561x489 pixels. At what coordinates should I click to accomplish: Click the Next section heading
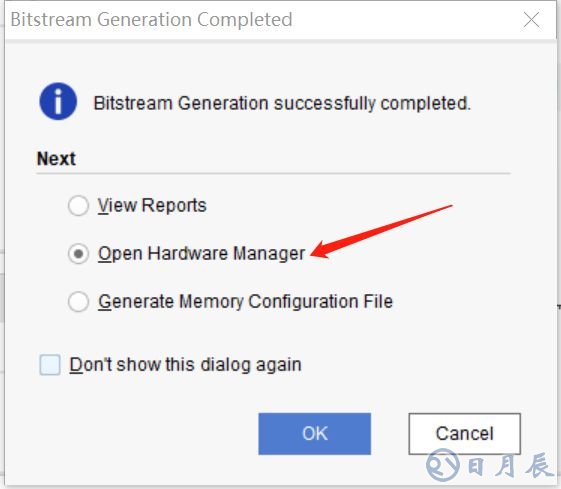56,158
